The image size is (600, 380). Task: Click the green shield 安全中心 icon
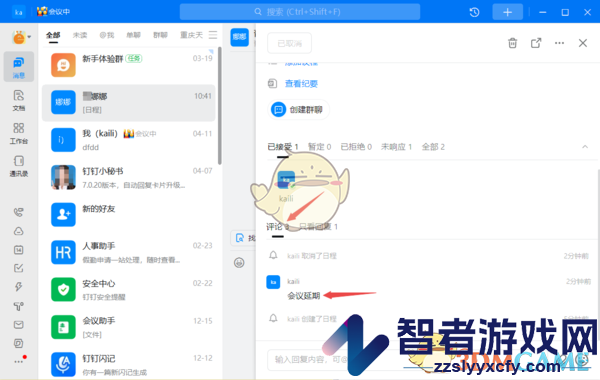click(63, 290)
